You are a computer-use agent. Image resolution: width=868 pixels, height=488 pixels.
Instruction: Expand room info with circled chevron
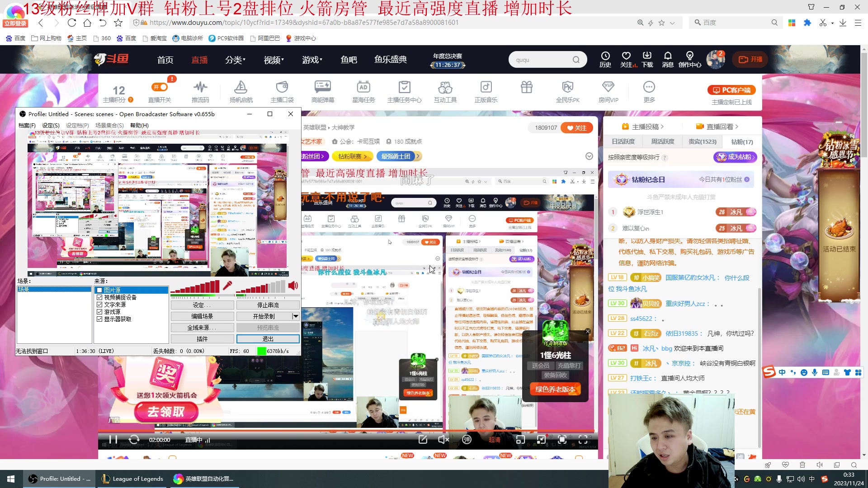click(x=589, y=156)
